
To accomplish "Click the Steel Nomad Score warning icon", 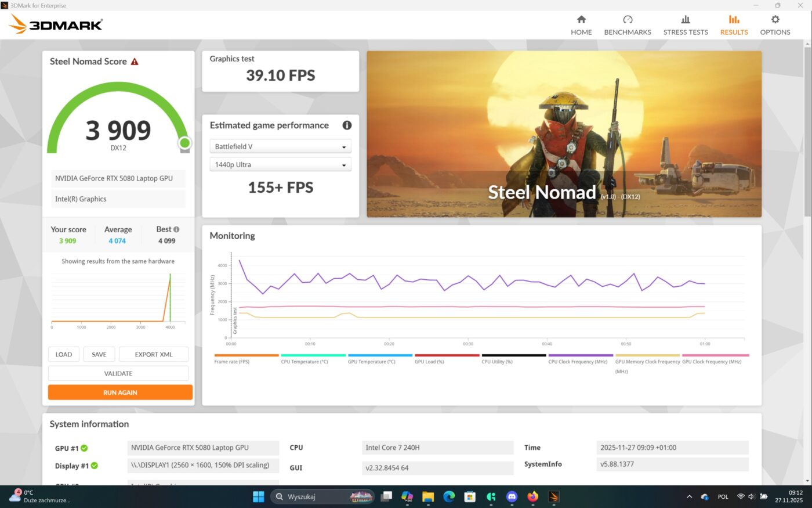I will 135,62.
